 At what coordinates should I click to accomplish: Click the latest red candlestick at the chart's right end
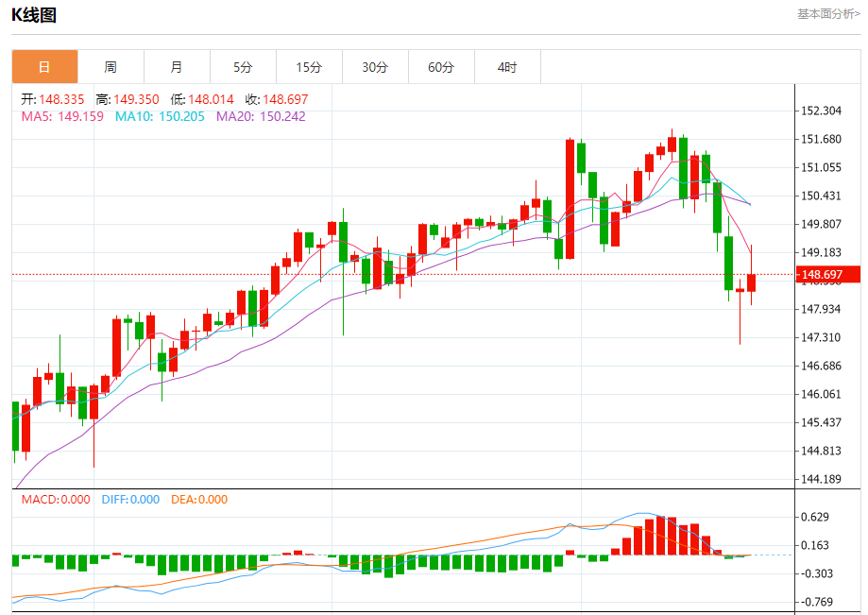coord(751,282)
